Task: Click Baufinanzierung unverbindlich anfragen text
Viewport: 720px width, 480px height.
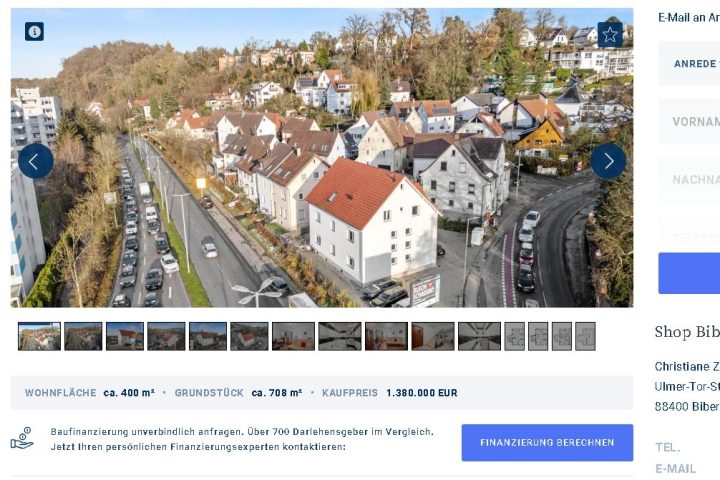Action: coord(147,432)
